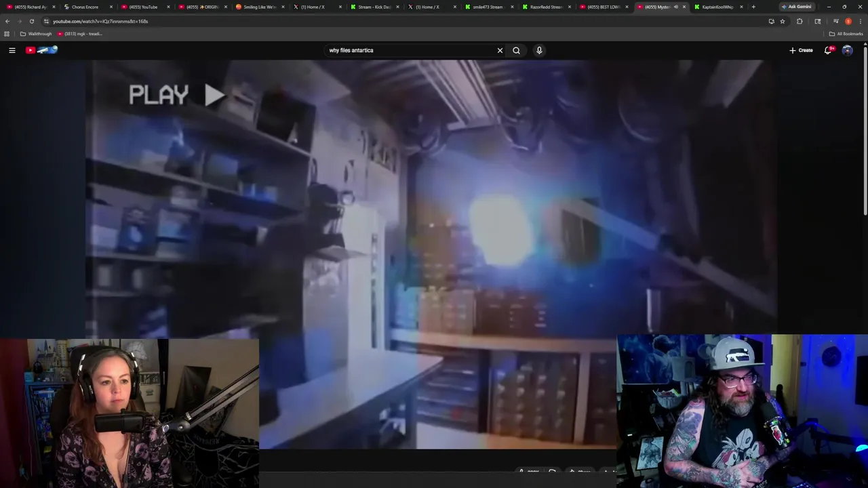Open the YouTube account avatar menu
This screenshot has width=868, height=488.
pyautogui.click(x=847, y=50)
